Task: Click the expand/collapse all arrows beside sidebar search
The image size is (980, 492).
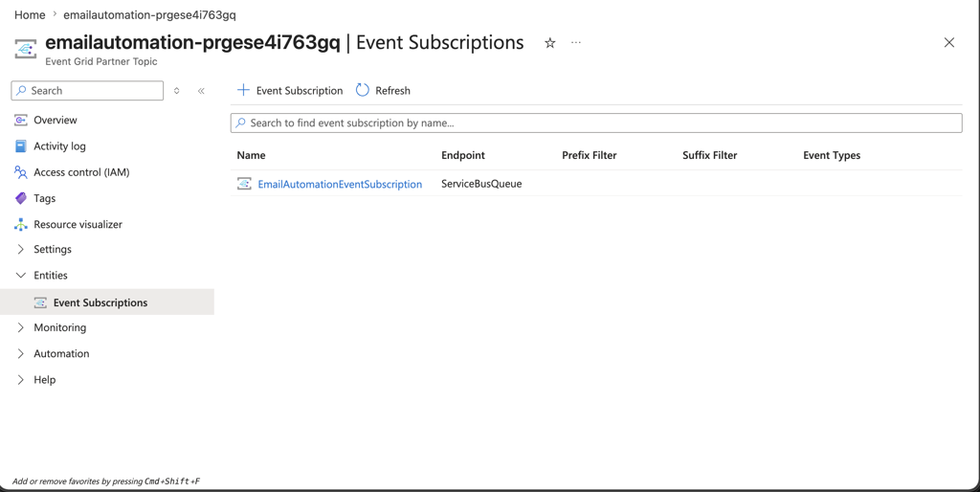Action: coord(177,91)
